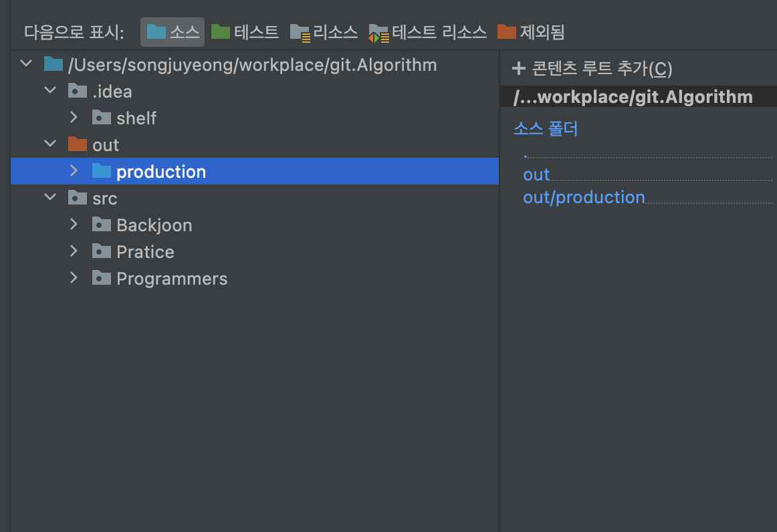Select the /...workplace/git.Algorithm content root header

coord(638,97)
